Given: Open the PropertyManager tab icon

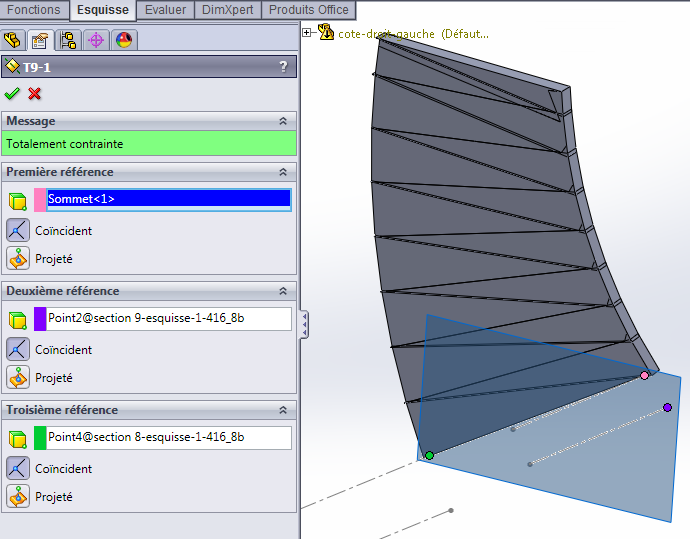Looking at the screenshot, I should click(40, 40).
